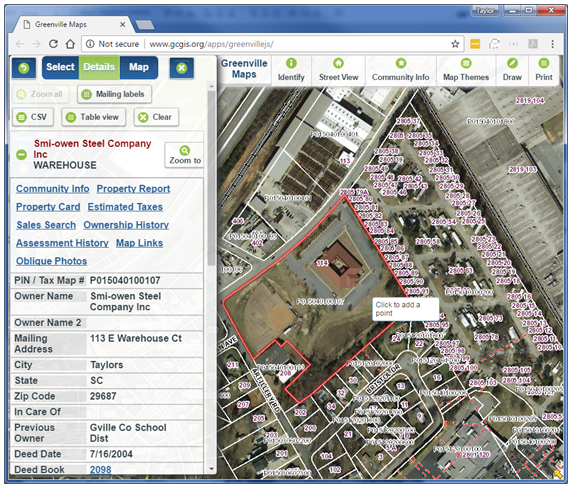Click the mailing address 113 E Warehouse Ct
571x487 pixels.
pyautogui.click(x=136, y=338)
